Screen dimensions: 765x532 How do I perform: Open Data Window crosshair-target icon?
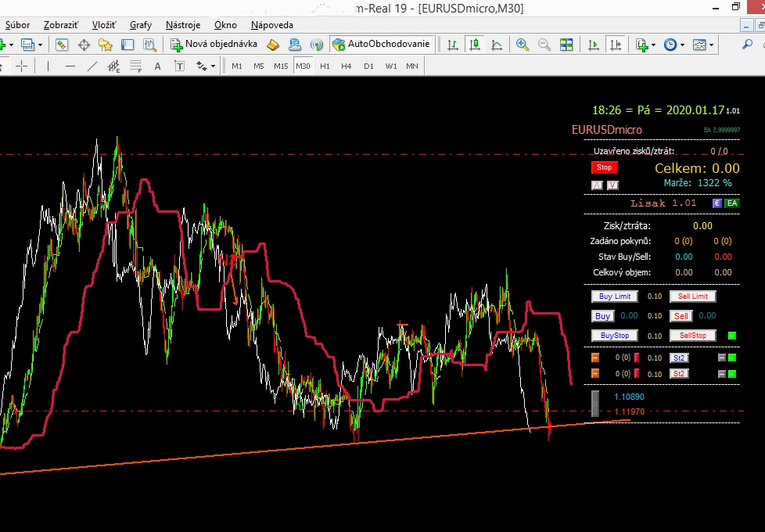point(84,45)
